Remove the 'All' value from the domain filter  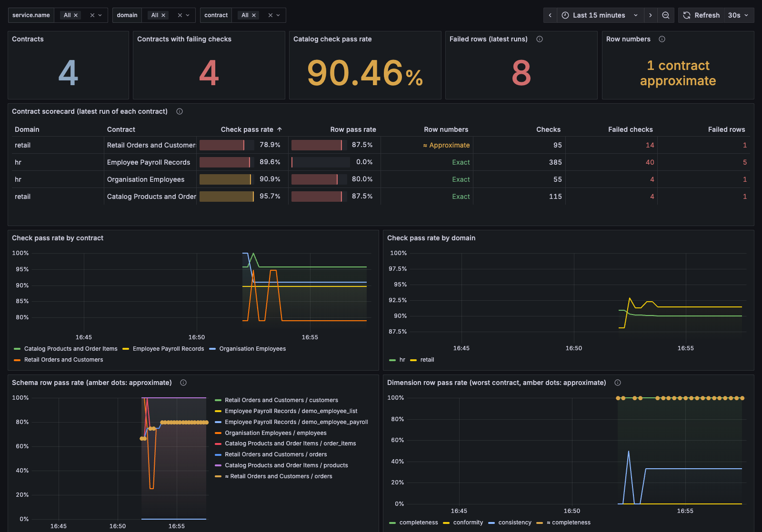[x=163, y=15]
